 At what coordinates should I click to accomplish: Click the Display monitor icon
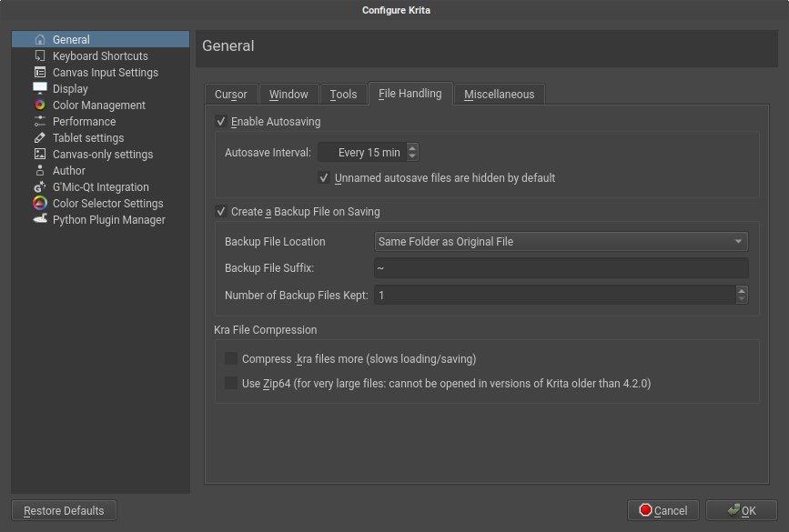pos(40,88)
